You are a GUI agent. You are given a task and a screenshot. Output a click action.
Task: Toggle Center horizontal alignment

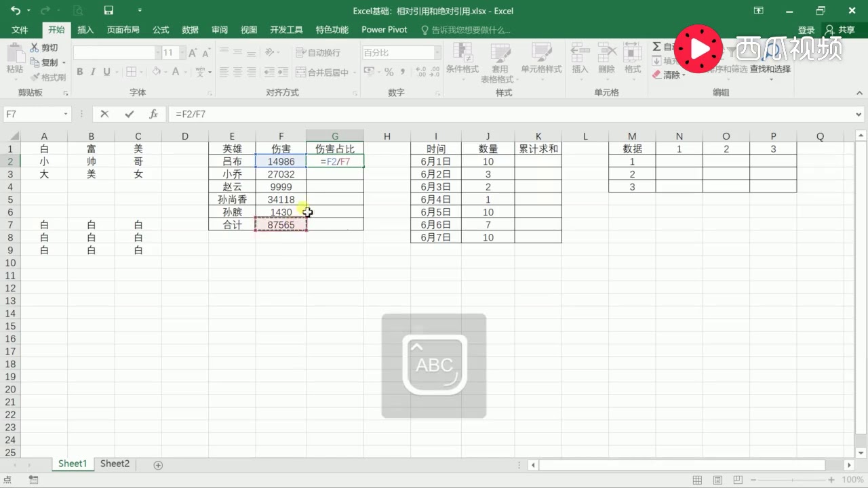(x=238, y=73)
